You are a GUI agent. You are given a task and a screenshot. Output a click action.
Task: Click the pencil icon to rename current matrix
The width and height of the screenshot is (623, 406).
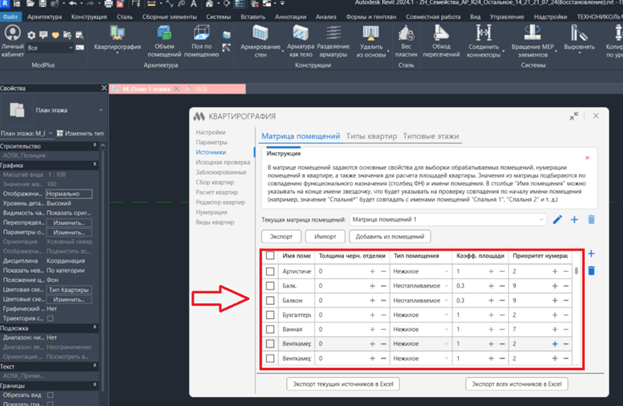[557, 219]
